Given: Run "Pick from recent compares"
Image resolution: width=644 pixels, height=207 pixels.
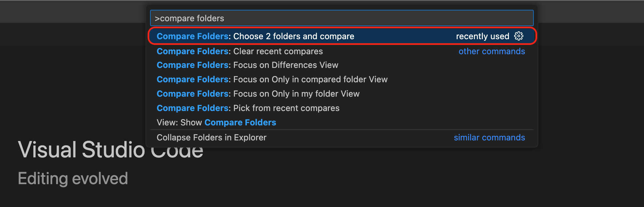Looking at the screenshot, I should tap(286, 108).
